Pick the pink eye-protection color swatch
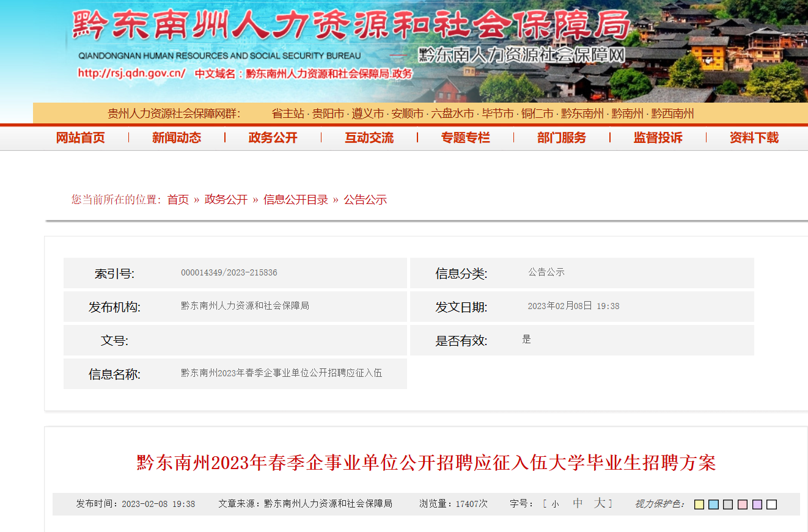808x532 pixels. (743, 505)
